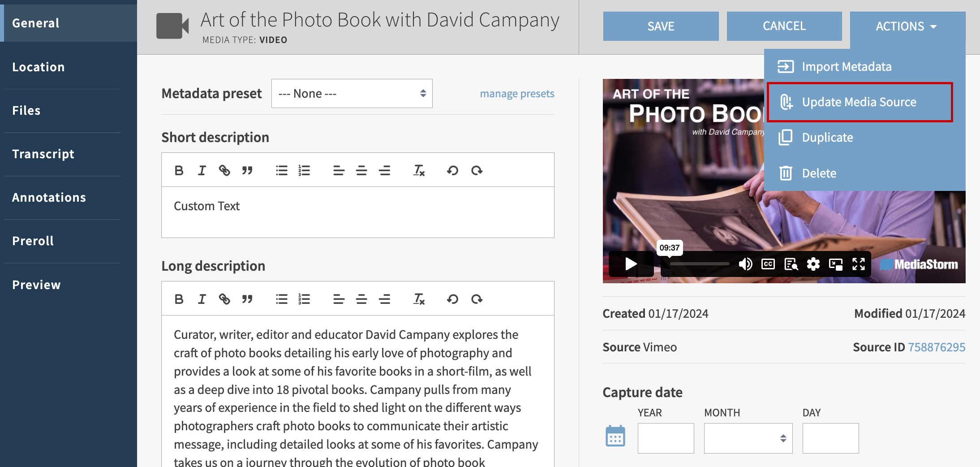Mute the video player volume

click(x=745, y=264)
